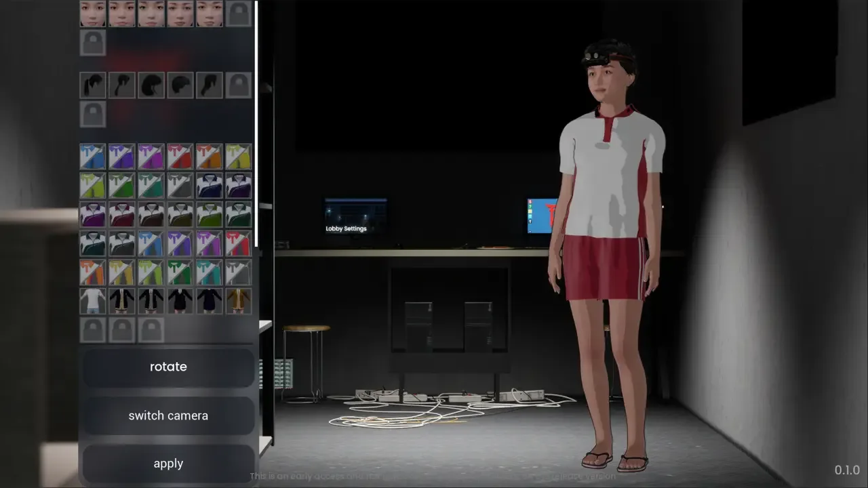Select the fifth face preset thumbnail
The image size is (868, 488).
(x=210, y=14)
